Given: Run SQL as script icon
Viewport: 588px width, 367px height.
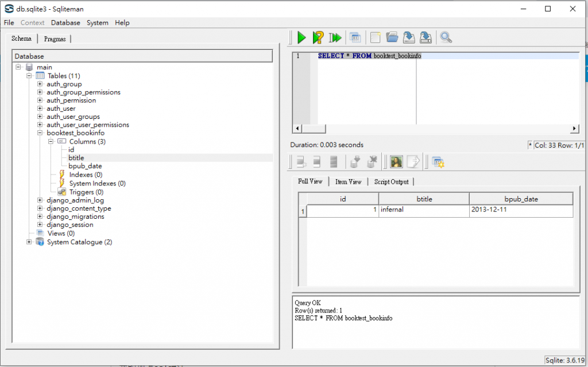Looking at the screenshot, I should click(x=335, y=37).
